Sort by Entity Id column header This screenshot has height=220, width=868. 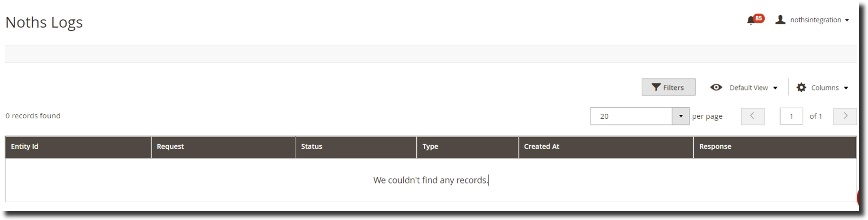tap(25, 147)
